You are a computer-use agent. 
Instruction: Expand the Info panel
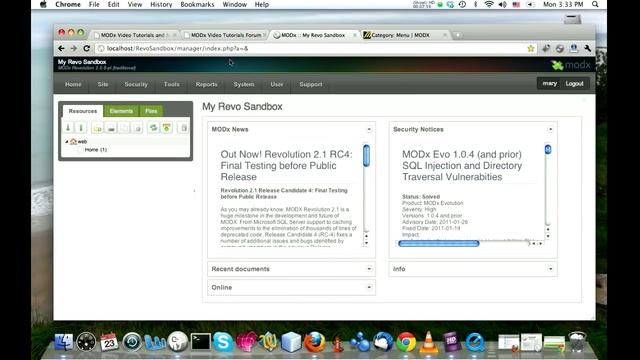tap(550, 269)
